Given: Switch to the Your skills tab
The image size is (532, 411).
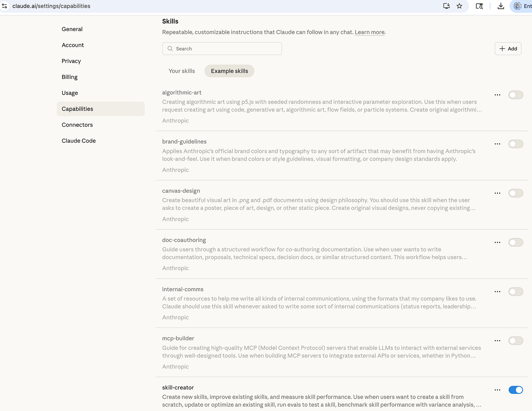Looking at the screenshot, I should (182, 71).
